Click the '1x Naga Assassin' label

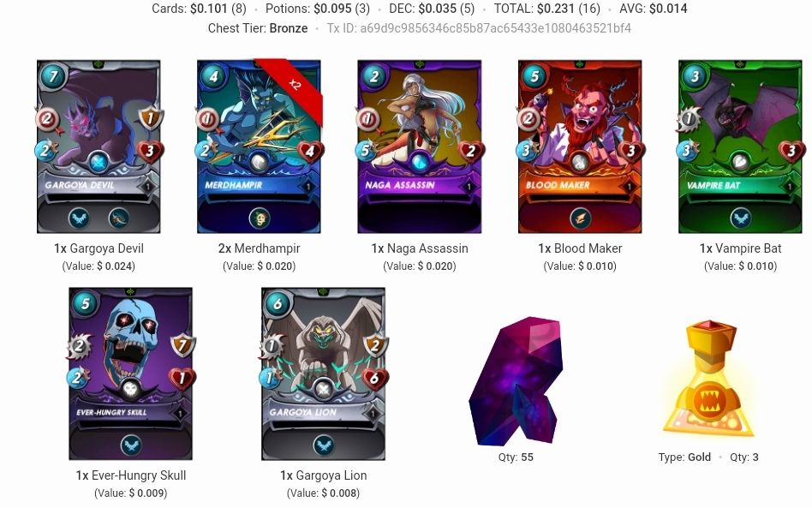coord(420,248)
